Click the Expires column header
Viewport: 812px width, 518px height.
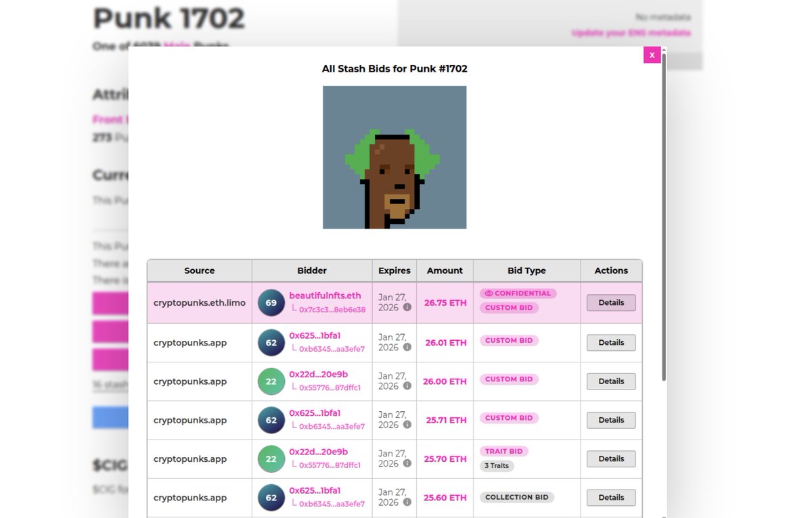394,270
